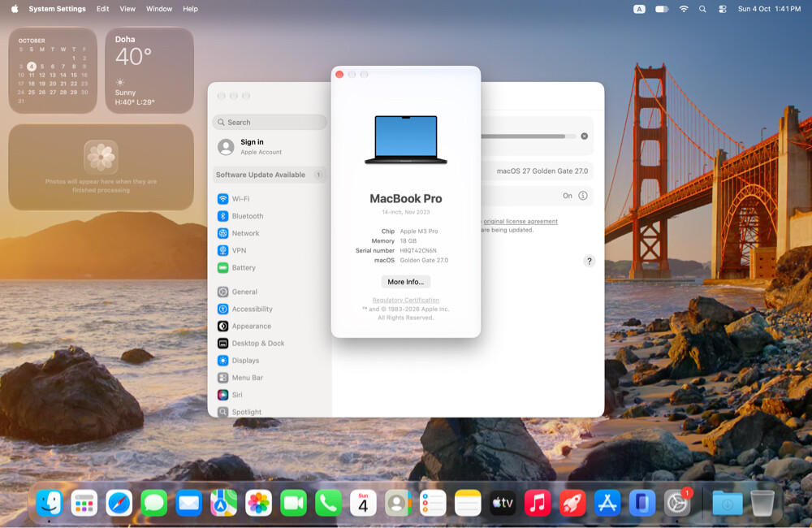Screen dimensions: 812x528
Task: Open the View menu
Action: coord(127,9)
